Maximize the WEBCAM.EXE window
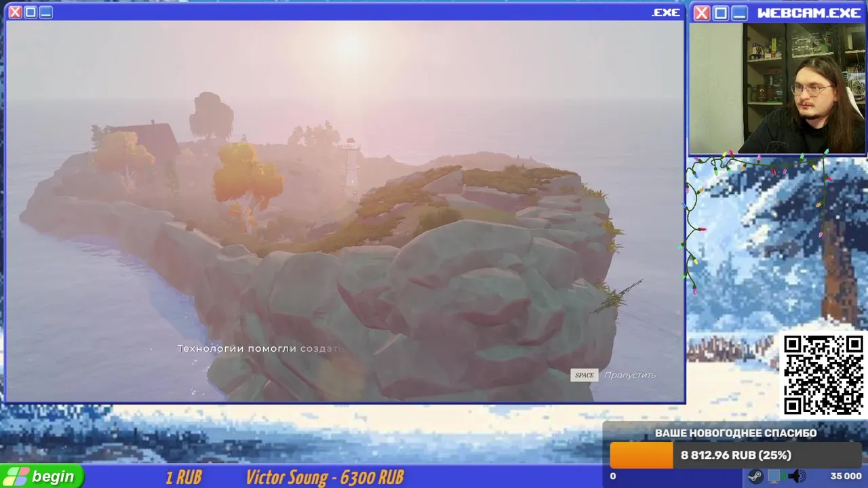868x488 pixels. click(721, 13)
